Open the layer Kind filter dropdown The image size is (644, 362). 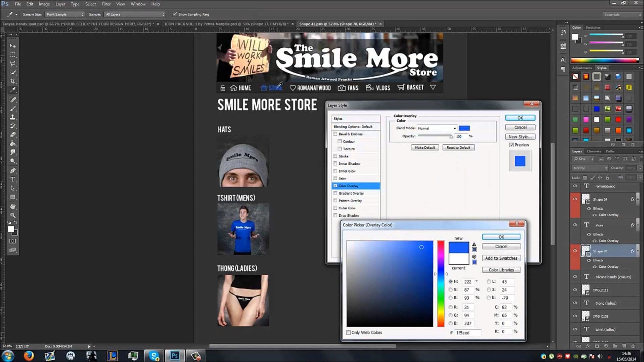(x=583, y=159)
